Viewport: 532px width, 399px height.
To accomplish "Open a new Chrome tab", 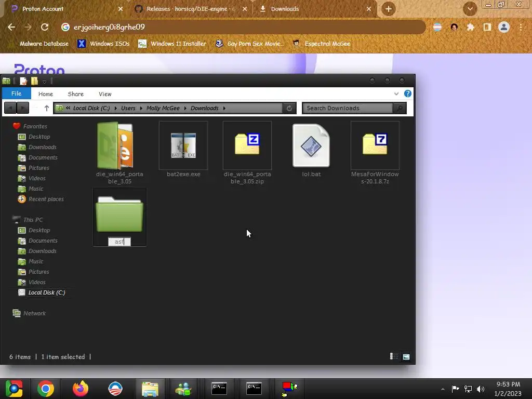I will pos(389,9).
